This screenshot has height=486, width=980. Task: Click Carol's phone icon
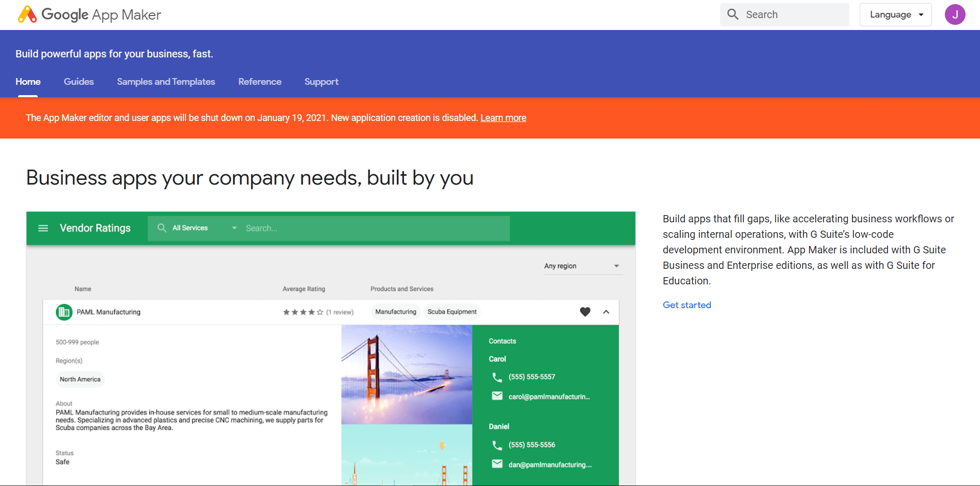497,377
